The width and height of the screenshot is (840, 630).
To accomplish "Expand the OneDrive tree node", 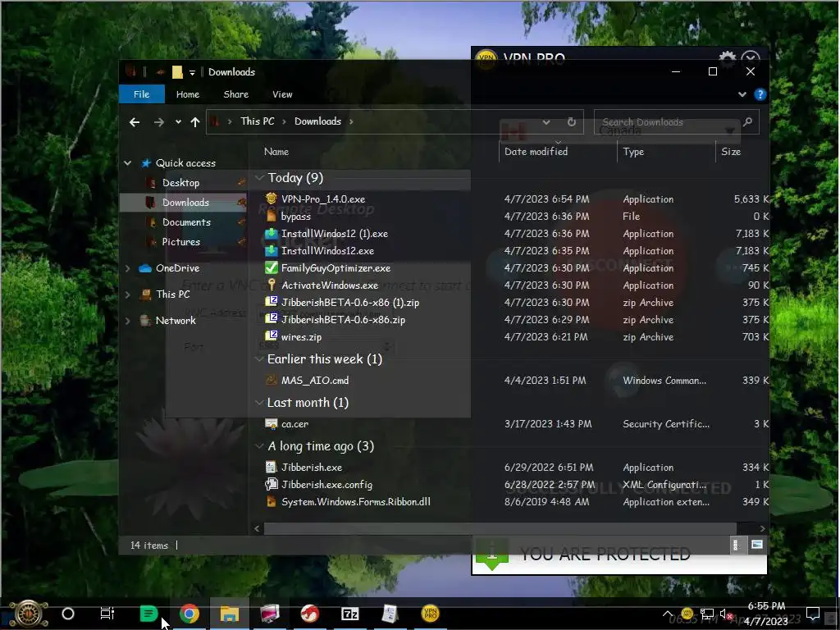I will (127, 268).
